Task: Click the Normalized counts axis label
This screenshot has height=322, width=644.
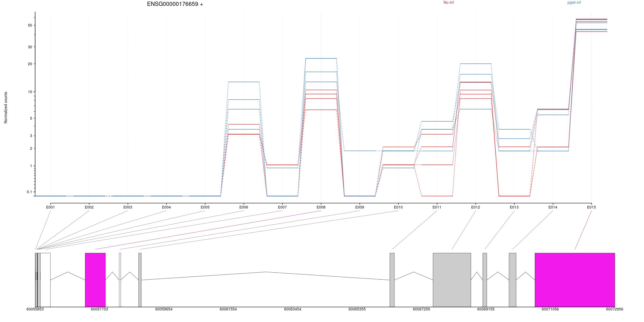Action: click(6, 108)
